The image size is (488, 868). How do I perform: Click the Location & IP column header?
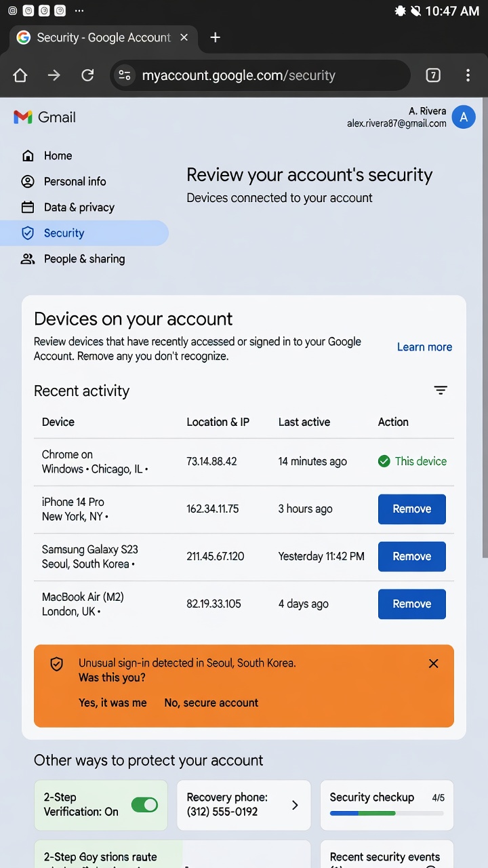(218, 422)
